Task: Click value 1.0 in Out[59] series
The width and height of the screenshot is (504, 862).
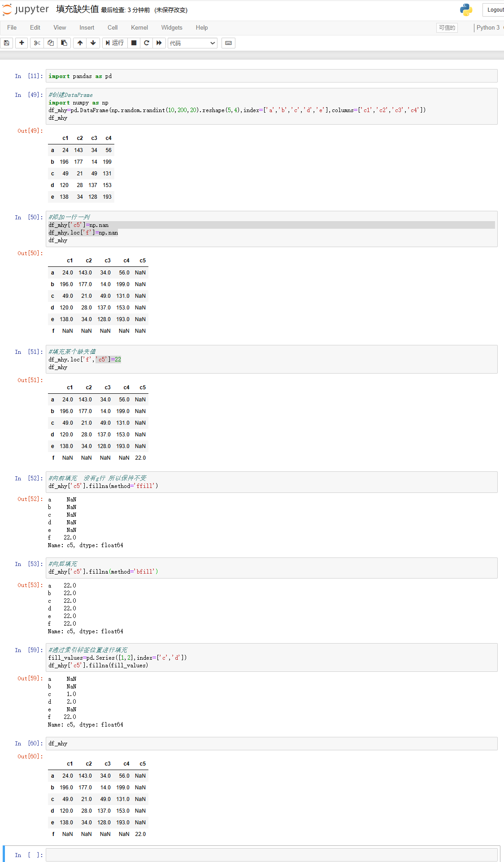Action: tap(71, 694)
